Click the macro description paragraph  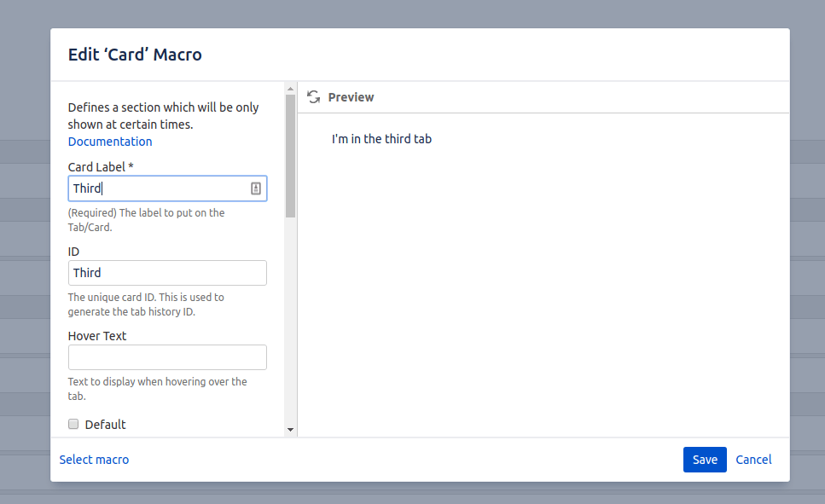pyautogui.click(x=162, y=113)
